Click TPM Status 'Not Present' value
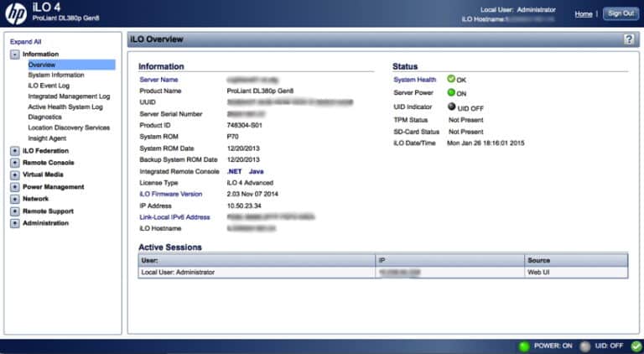Viewport: 644px width, 354px height. tap(465, 120)
